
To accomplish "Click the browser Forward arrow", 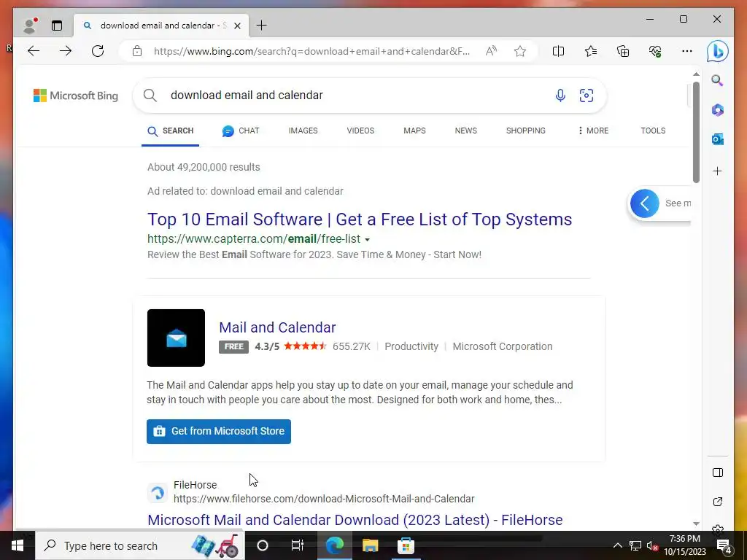I will pyautogui.click(x=66, y=51).
